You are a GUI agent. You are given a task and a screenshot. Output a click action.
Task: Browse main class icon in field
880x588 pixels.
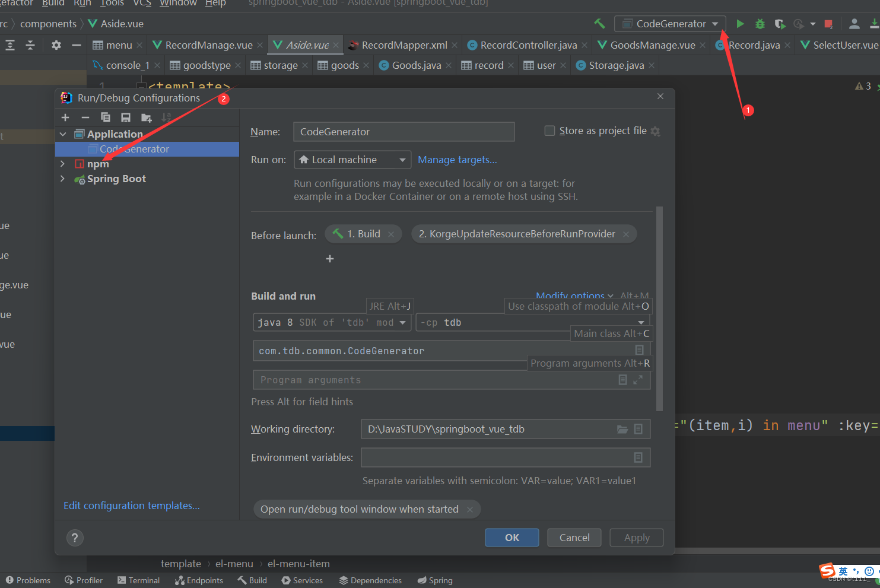click(639, 350)
